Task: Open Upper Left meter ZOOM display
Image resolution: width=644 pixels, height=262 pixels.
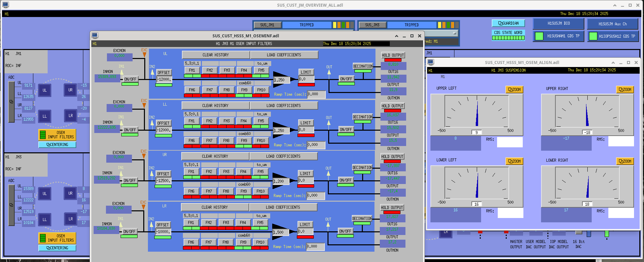Action: pos(514,90)
